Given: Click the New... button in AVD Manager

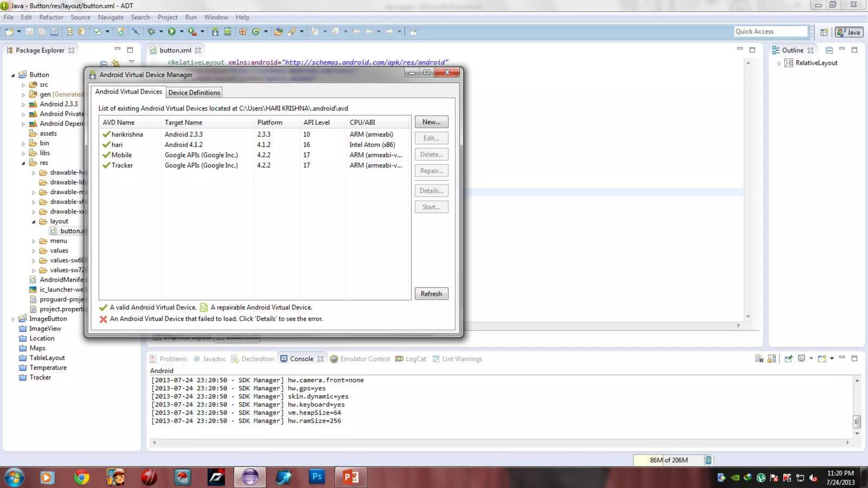Looking at the screenshot, I should 431,122.
